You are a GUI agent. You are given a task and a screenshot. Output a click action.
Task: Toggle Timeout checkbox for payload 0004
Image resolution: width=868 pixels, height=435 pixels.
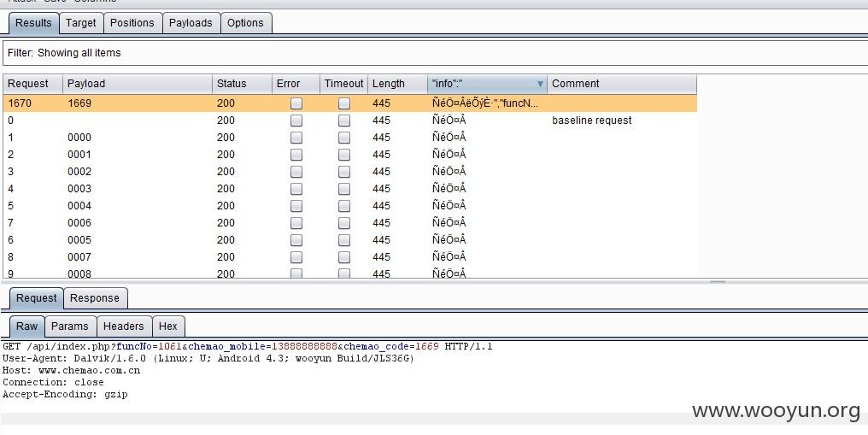(344, 207)
